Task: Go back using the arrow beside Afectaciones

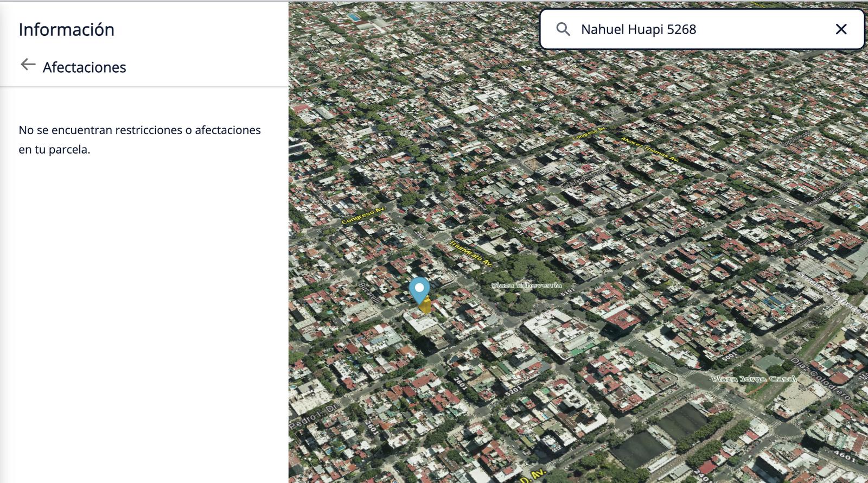Action: 28,65
